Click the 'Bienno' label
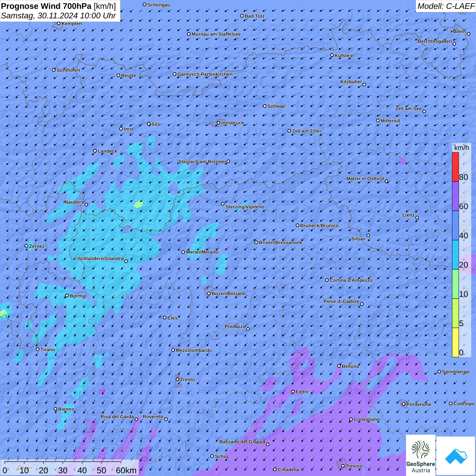 [x=66, y=409]
